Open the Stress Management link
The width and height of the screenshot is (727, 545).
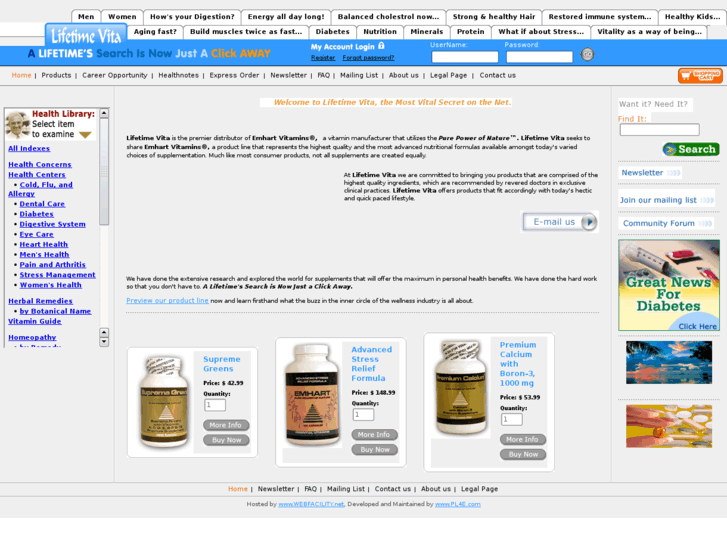coord(57,275)
